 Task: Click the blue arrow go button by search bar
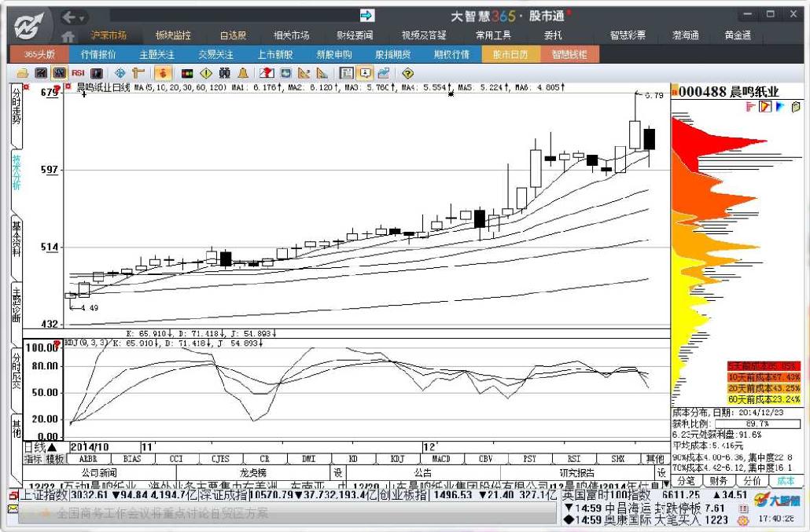click(366, 16)
